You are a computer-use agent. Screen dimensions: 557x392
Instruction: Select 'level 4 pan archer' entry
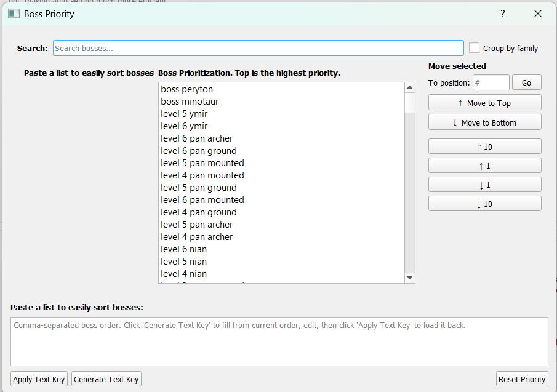coord(282,237)
